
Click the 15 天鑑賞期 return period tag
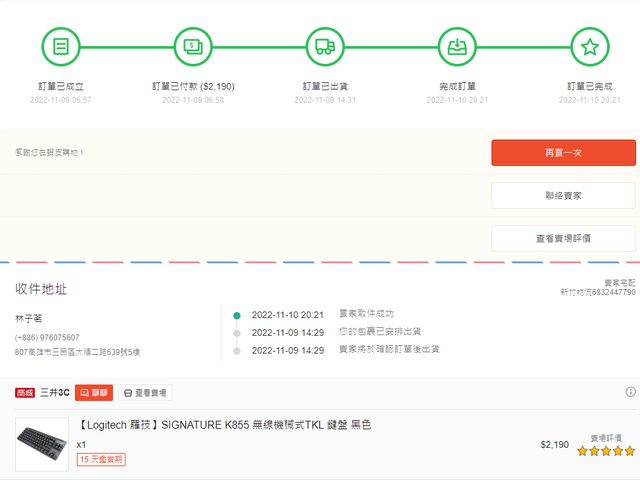tap(101, 459)
